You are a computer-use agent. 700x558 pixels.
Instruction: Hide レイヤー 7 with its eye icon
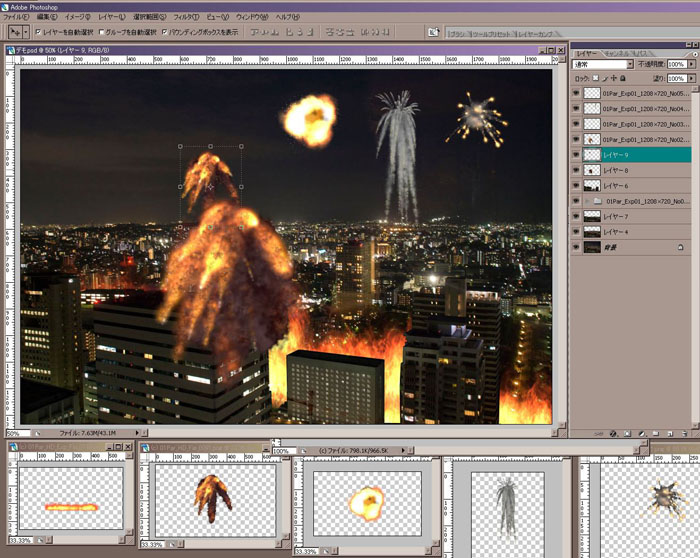click(576, 217)
